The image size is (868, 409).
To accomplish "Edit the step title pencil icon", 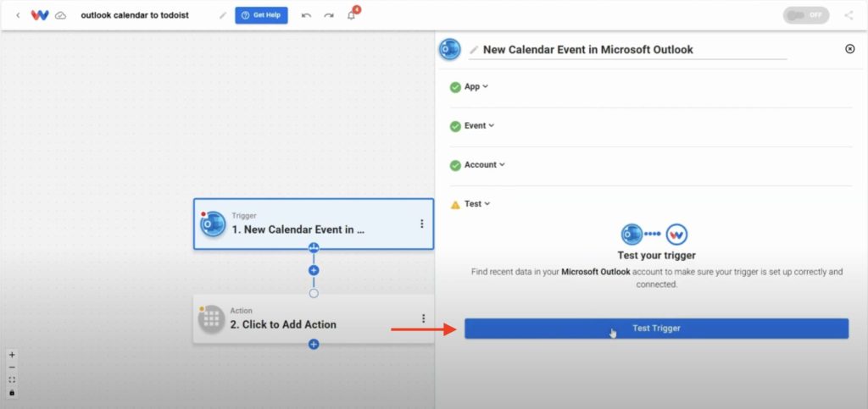I will pyautogui.click(x=473, y=50).
